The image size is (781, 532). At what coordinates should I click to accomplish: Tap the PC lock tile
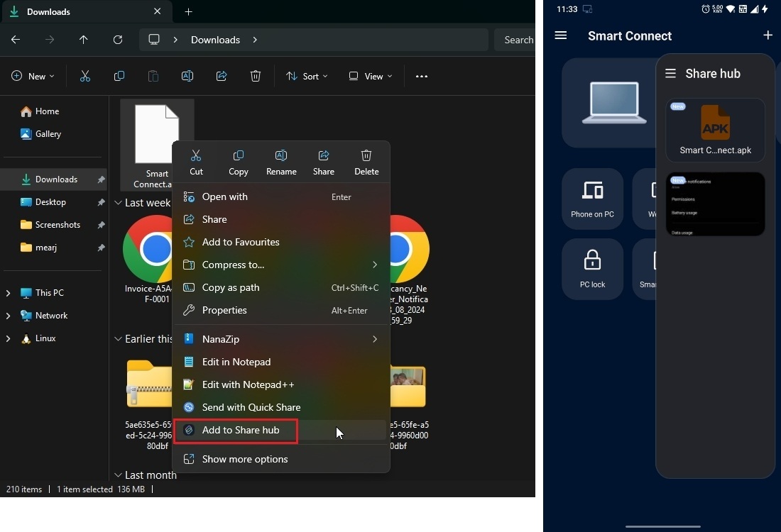[592, 269]
